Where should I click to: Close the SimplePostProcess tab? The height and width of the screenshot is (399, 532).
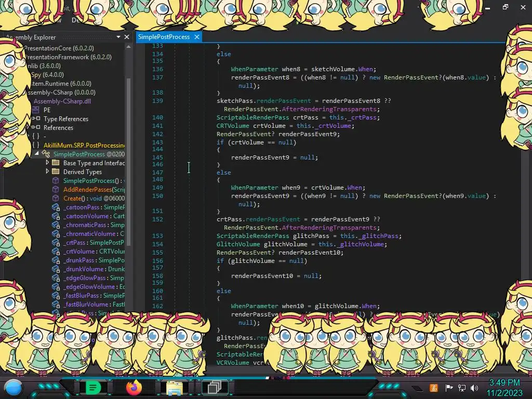tap(197, 37)
